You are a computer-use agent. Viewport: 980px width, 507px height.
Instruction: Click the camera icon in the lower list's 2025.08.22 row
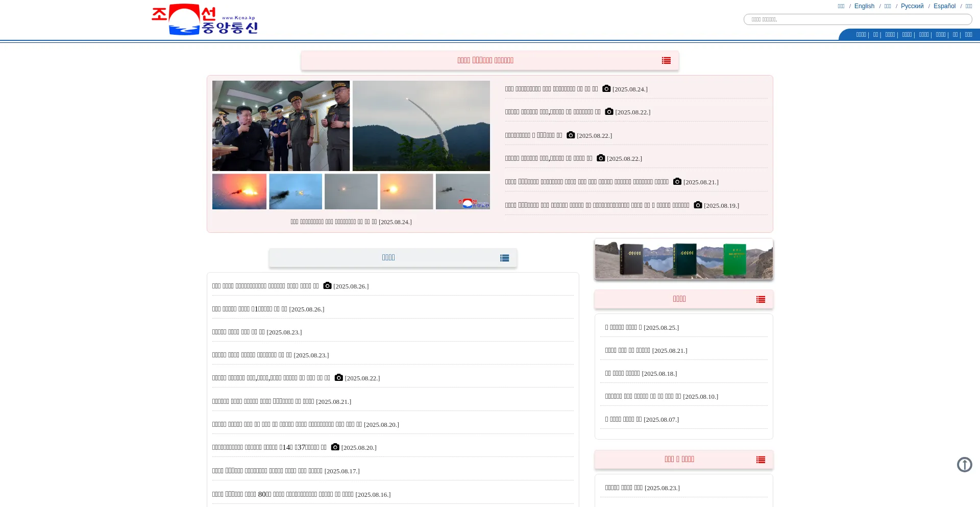(x=339, y=377)
